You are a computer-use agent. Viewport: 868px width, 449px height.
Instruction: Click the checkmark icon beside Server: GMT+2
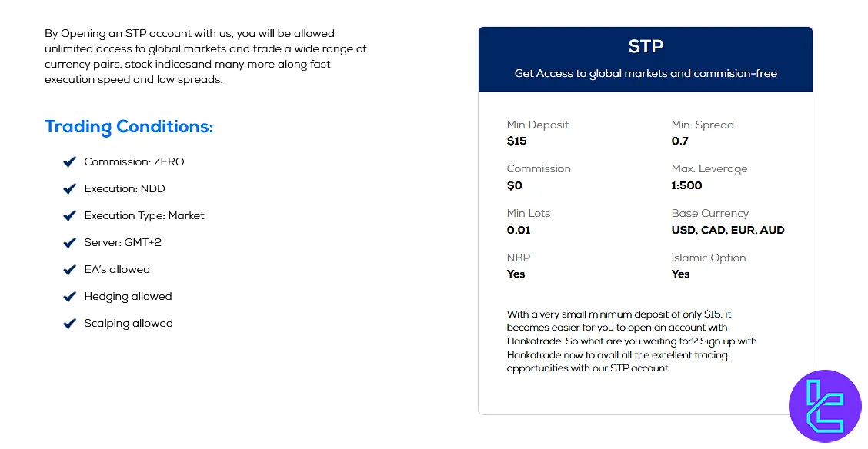pyautogui.click(x=69, y=242)
